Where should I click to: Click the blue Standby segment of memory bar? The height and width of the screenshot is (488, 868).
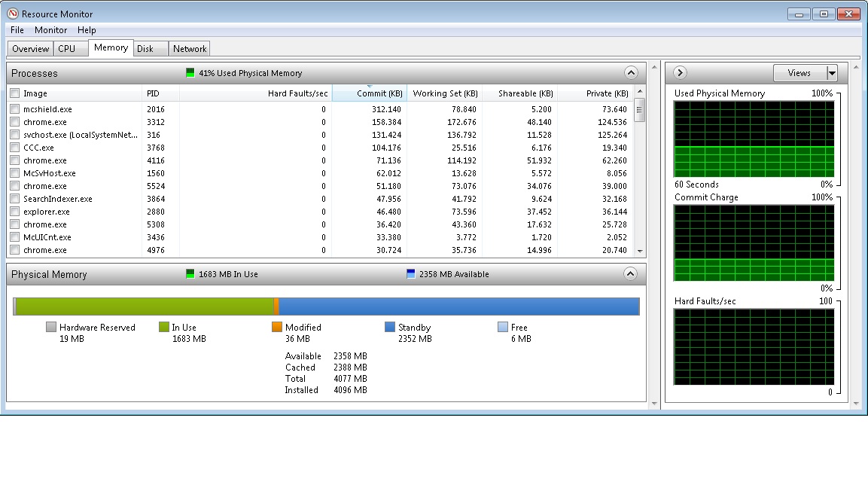pyautogui.click(x=458, y=307)
